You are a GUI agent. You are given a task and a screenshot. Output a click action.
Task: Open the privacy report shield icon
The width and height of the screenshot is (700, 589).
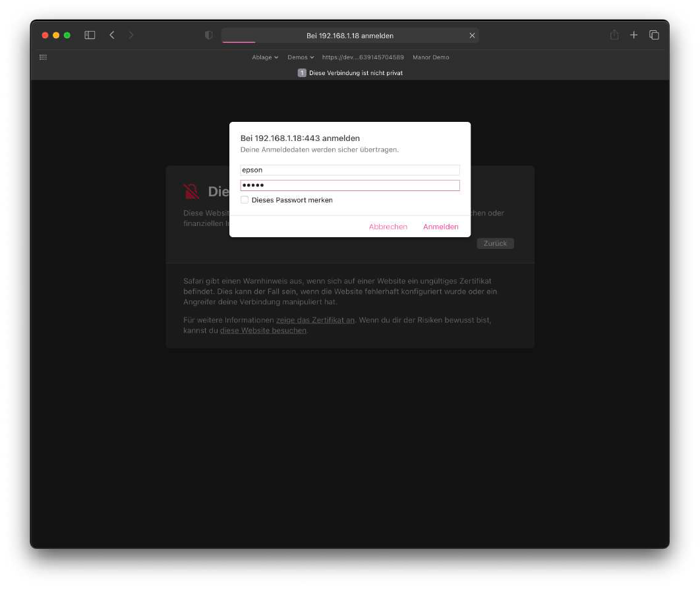208,35
